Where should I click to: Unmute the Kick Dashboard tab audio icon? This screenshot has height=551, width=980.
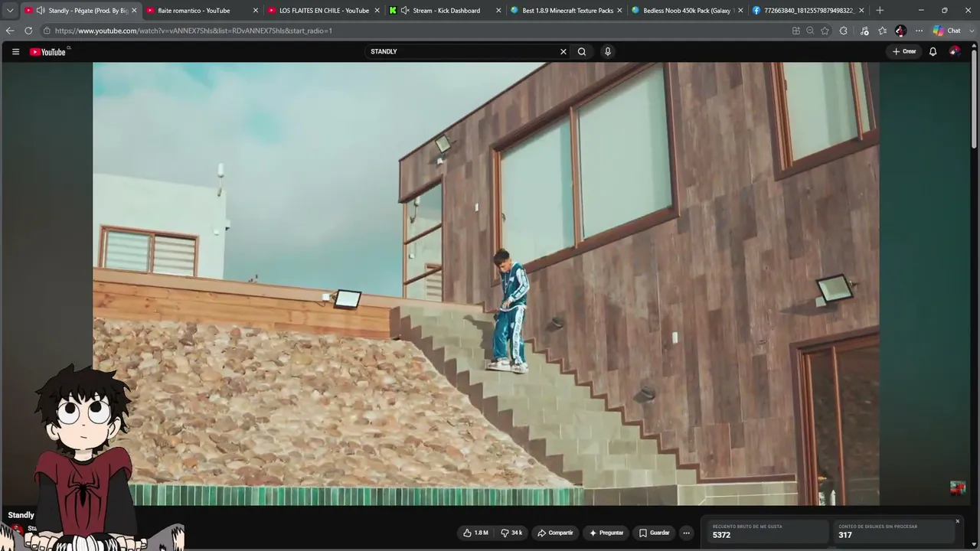[405, 11]
